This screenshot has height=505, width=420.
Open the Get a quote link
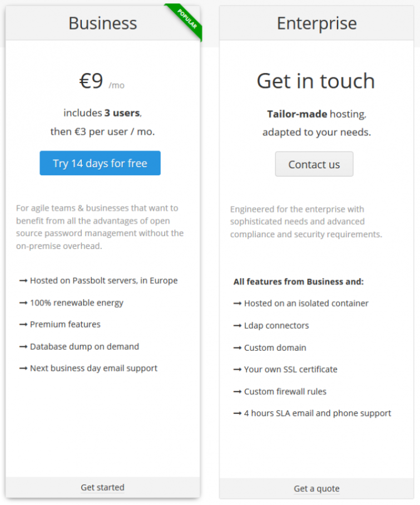[x=317, y=488]
